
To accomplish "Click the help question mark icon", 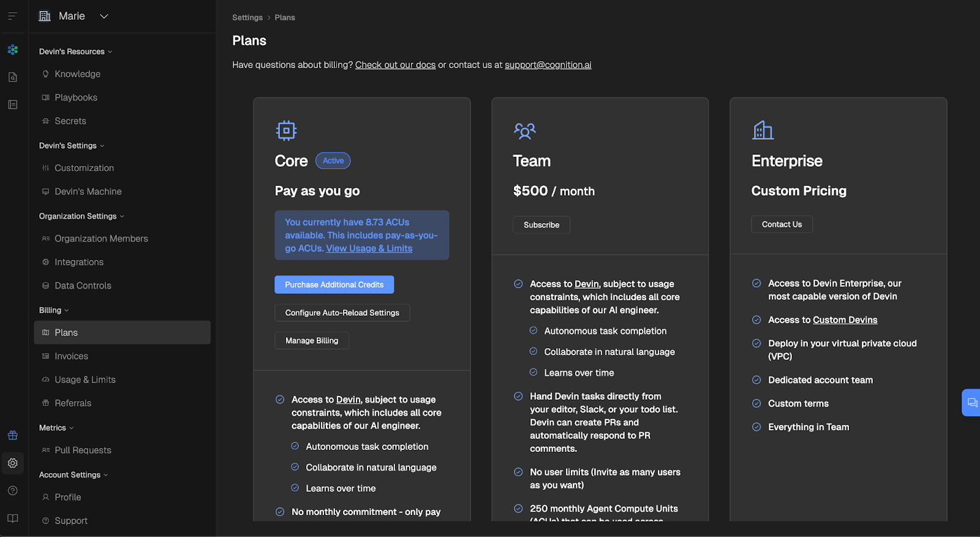I will click(13, 490).
